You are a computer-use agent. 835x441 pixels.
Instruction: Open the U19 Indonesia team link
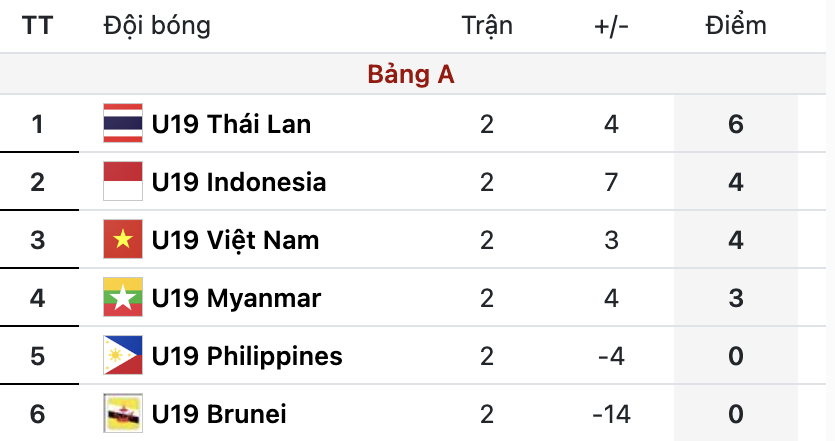(x=239, y=182)
